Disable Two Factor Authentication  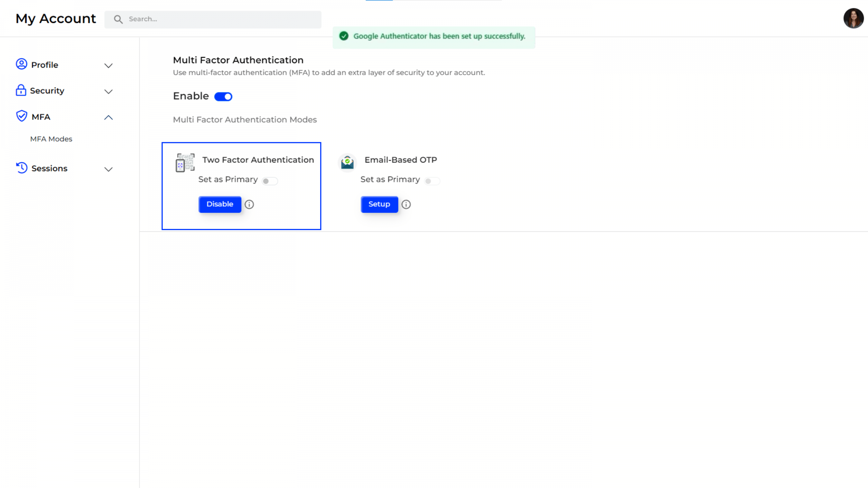coord(220,204)
